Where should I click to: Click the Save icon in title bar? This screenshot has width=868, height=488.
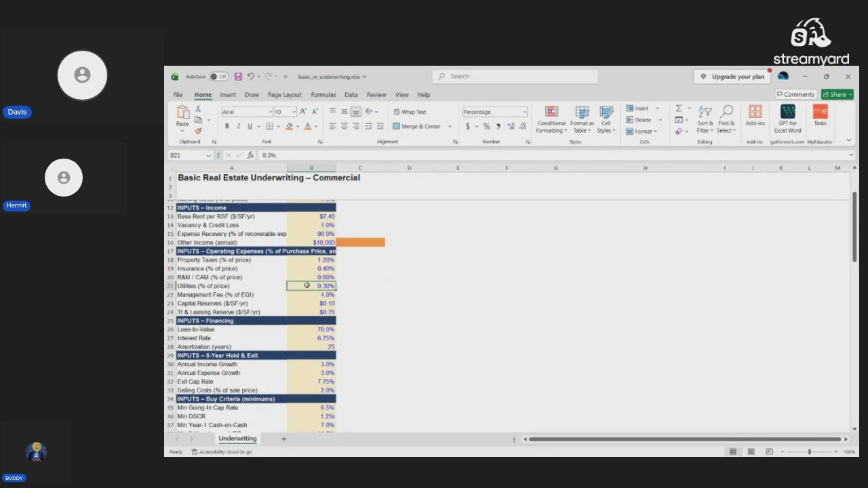coord(238,77)
